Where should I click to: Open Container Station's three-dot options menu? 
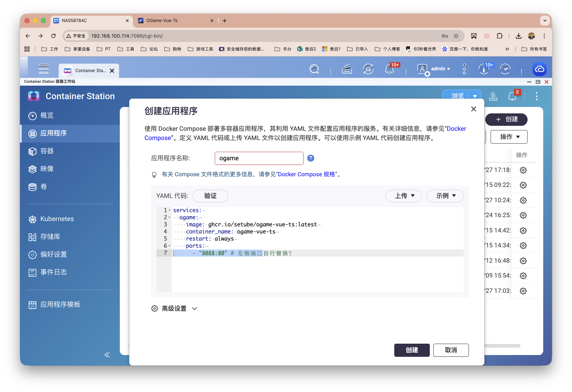(536, 96)
